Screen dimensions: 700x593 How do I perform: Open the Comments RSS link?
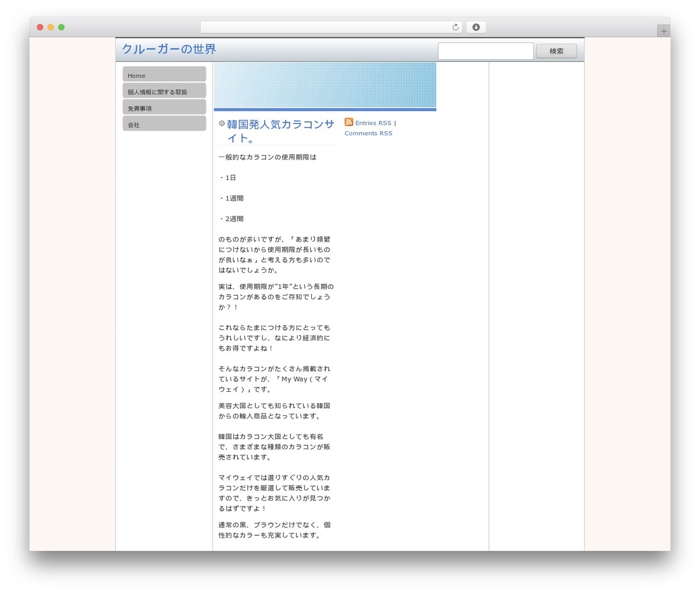pyautogui.click(x=368, y=133)
